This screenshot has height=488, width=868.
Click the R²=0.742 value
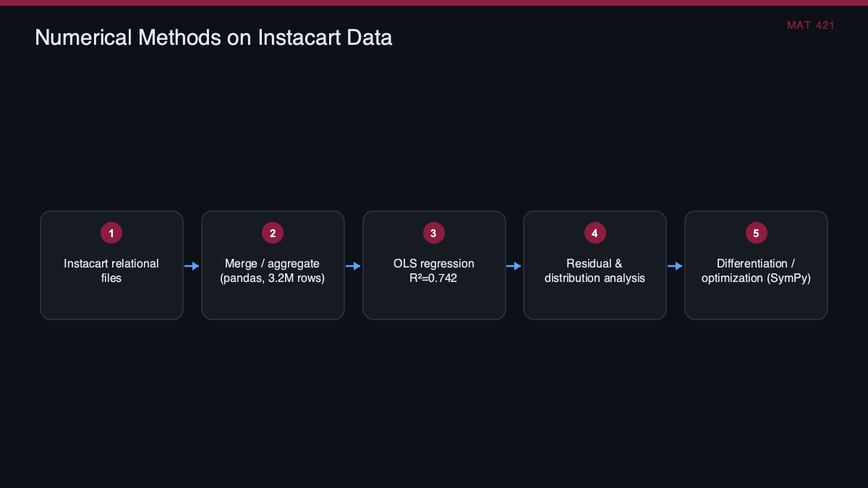(433, 278)
